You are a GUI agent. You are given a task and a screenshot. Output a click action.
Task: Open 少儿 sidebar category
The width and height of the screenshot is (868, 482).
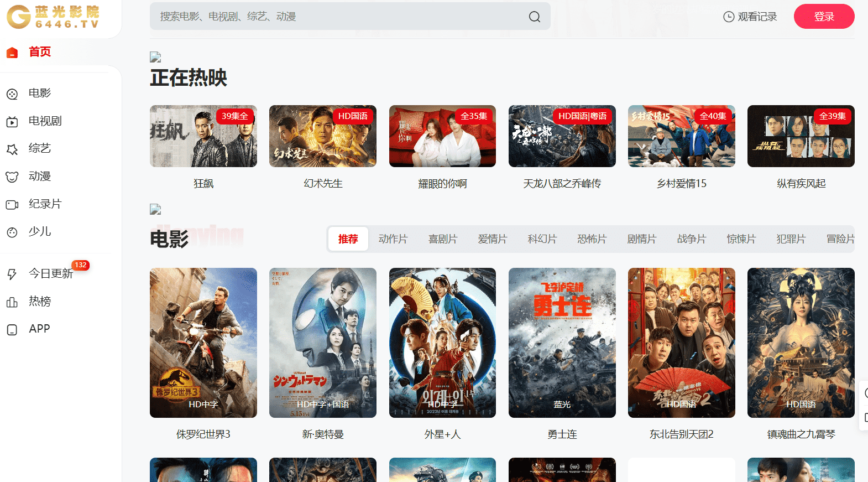pyautogui.click(x=40, y=231)
